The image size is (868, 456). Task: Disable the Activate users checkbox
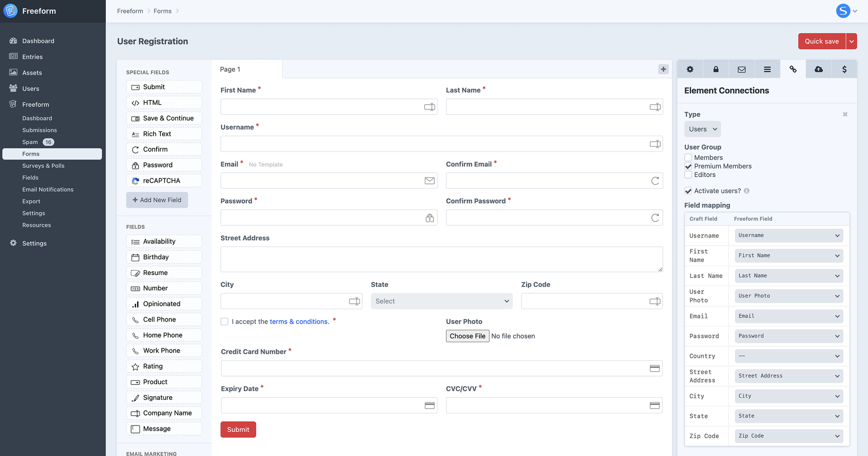pos(688,191)
